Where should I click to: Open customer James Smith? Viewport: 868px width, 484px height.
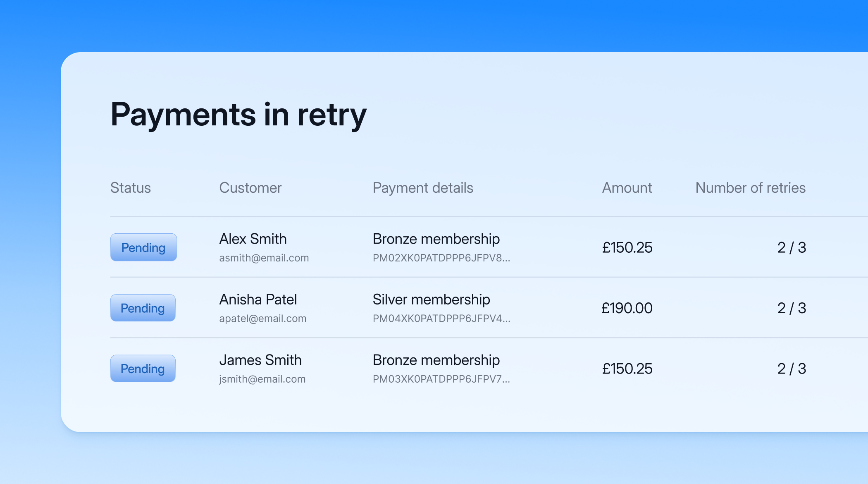pos(260,360)
